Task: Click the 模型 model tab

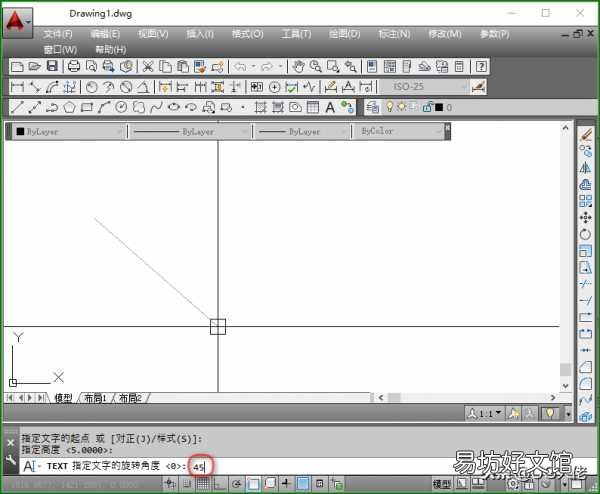Action: (x=63, y=398)
